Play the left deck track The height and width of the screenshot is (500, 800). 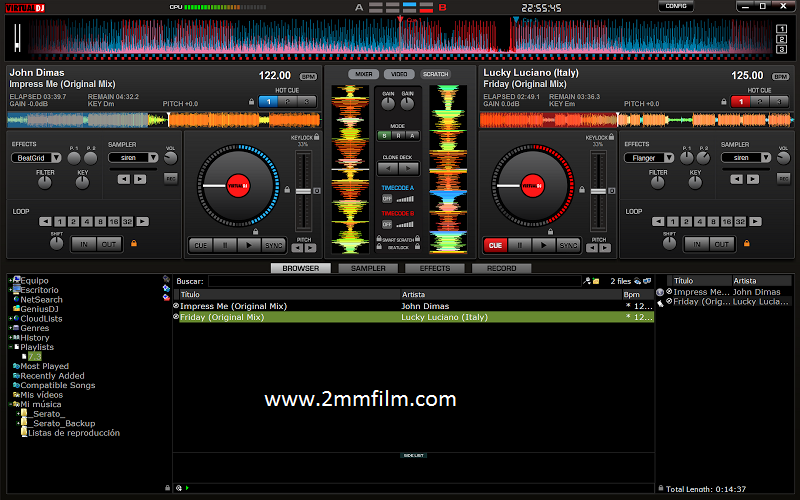point(249,245)
